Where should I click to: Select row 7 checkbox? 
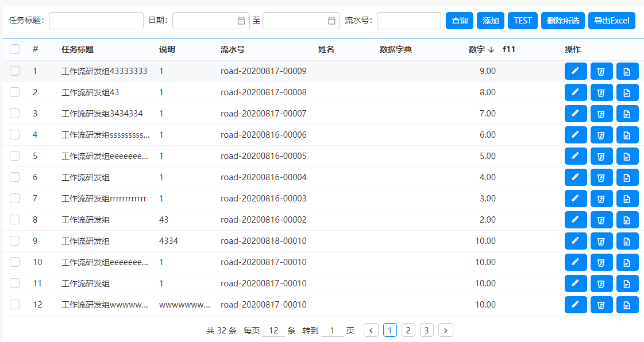click(15, 199)
